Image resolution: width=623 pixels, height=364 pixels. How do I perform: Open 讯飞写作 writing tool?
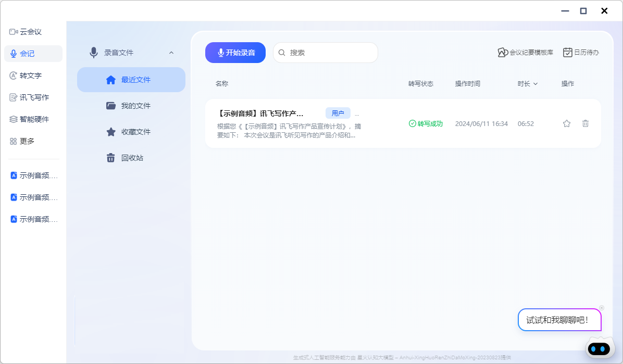(29, 97)
